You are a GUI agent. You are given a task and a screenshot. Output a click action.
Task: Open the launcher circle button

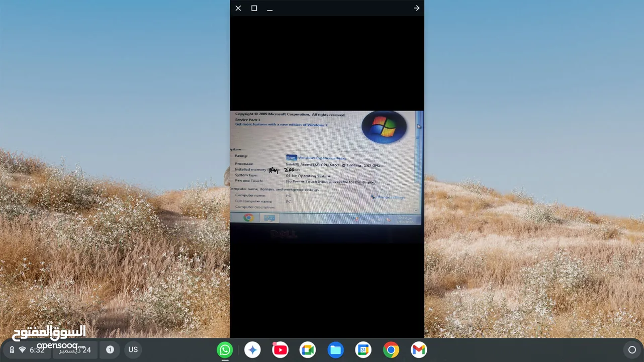click(632, 350)
